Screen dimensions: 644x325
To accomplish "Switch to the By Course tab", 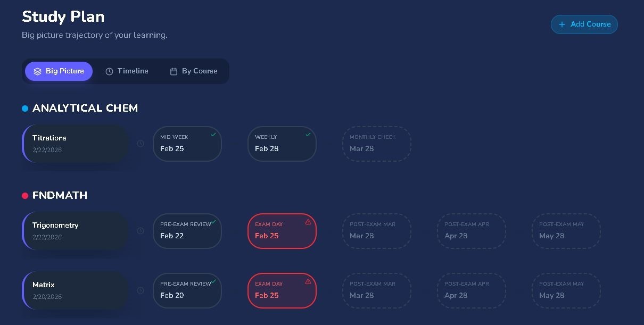I will (x=194, y=71).
